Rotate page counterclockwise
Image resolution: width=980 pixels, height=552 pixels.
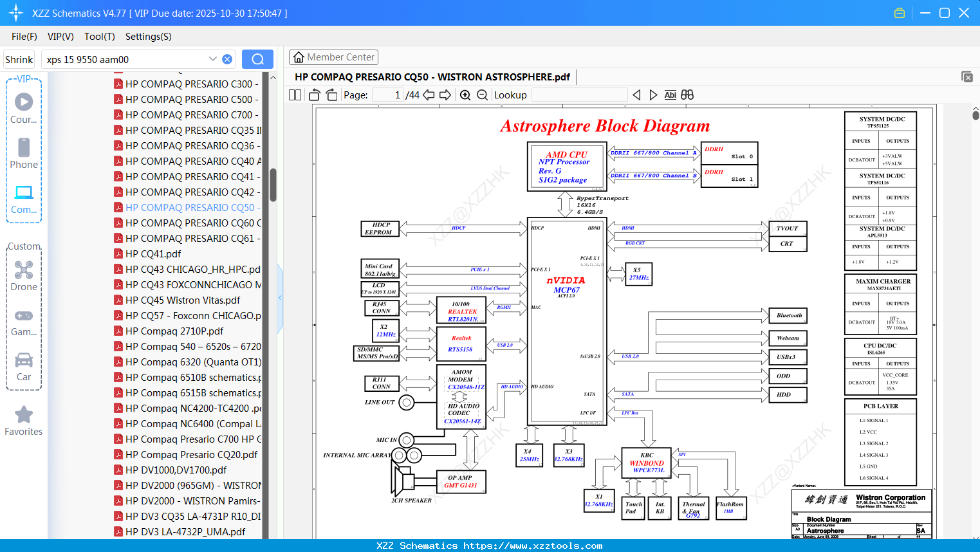[315, 95]
